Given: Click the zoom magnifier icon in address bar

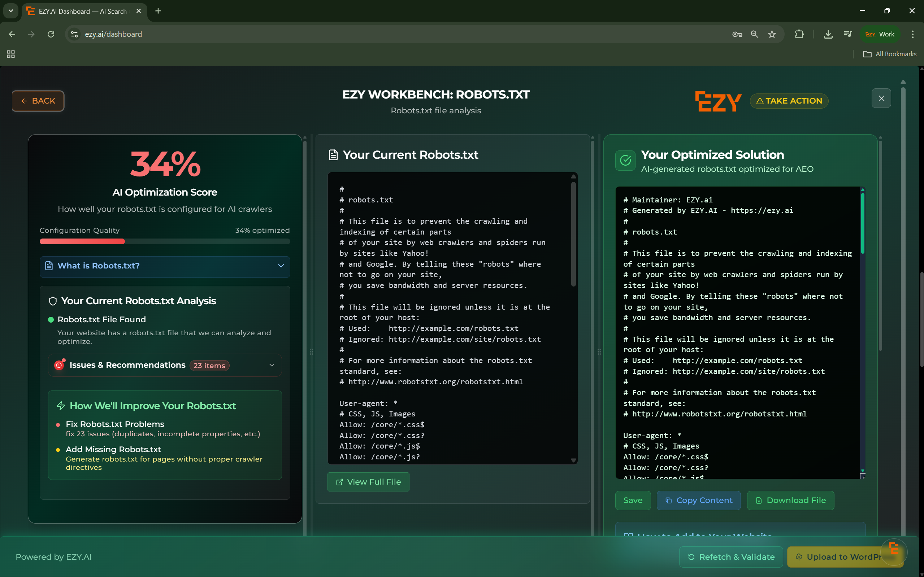Looking at the screenshot, I should click(754, 34).
